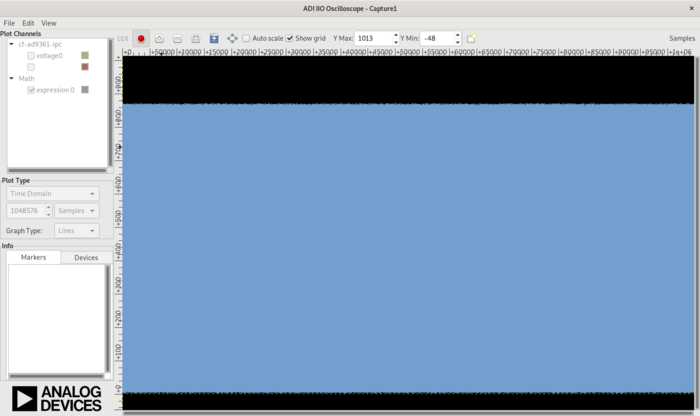700x416 pixels.
Task: Toggle the voltage0 channel checkbox
Action: 31,55
